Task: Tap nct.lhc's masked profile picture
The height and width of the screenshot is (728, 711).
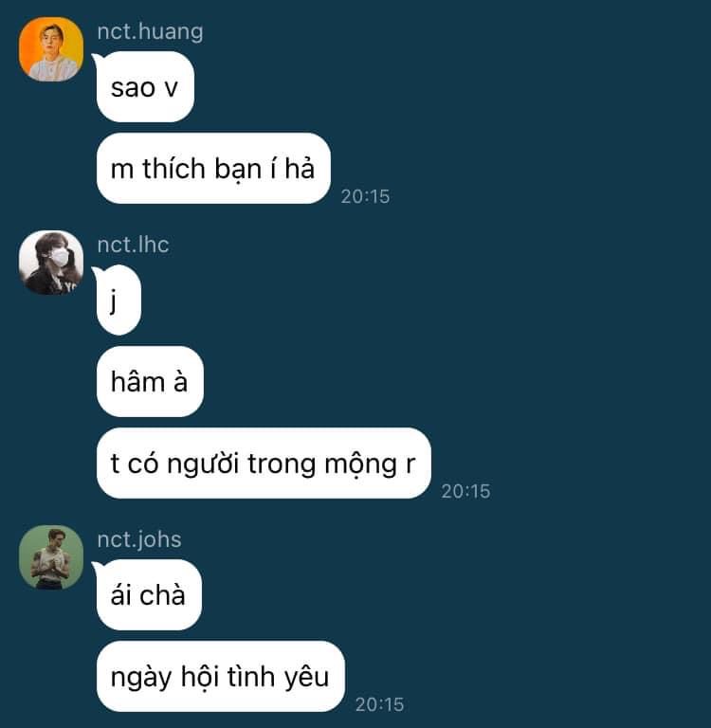Action: coord(51,263)
